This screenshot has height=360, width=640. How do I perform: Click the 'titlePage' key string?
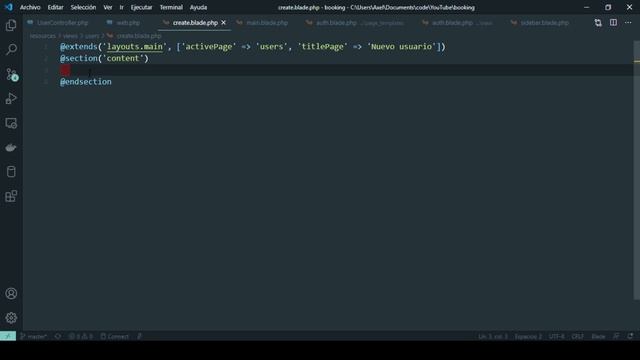(322, 47)
